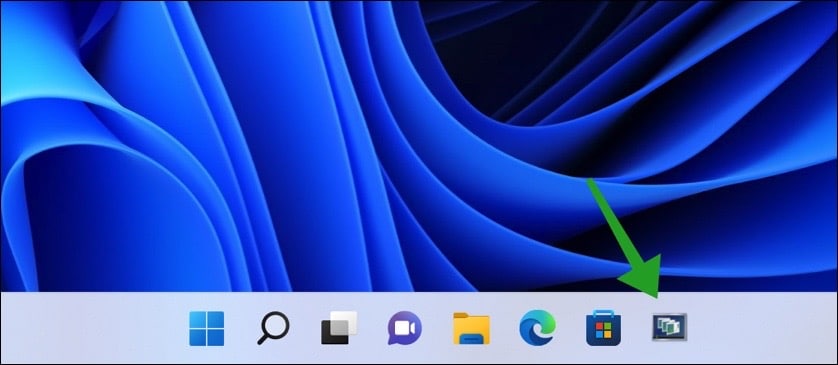Open File Explorer folder icon
The width and height of the screenshot is (838, 365).
point(471,328)
